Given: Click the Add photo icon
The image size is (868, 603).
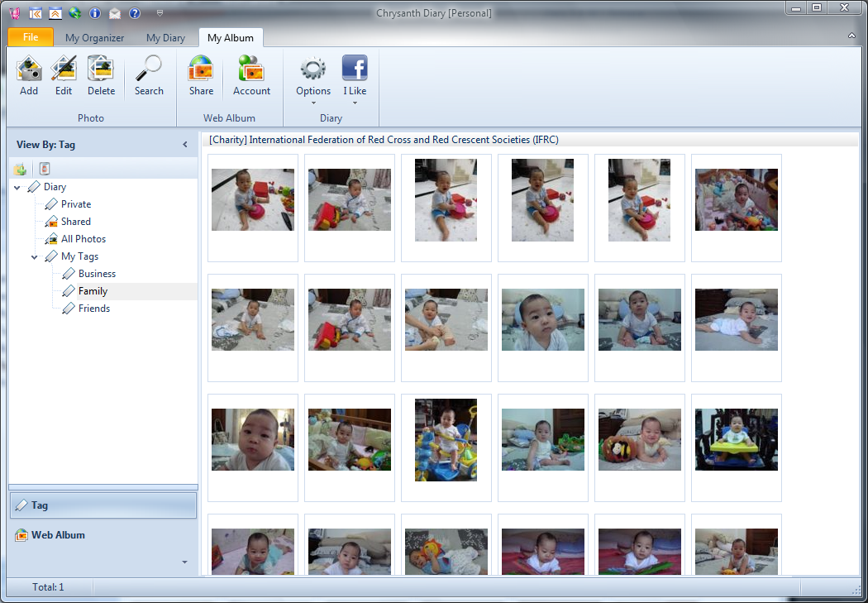Looking at the screenshot, I should coord(29,76).
